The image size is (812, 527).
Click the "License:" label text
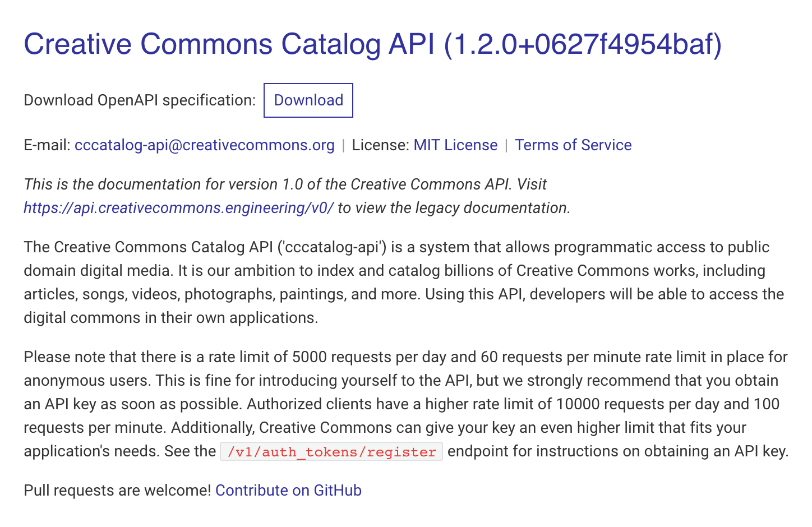(x=380, y=145)
